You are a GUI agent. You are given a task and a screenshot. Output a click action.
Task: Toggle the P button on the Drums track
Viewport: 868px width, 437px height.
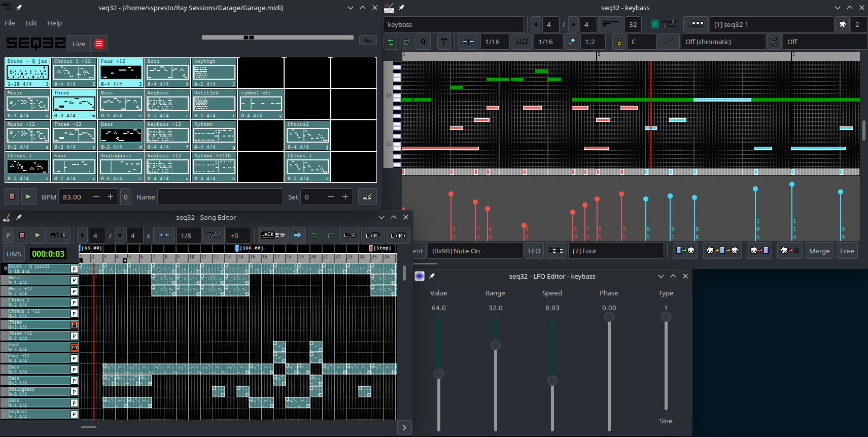click(x=74, y=269)
